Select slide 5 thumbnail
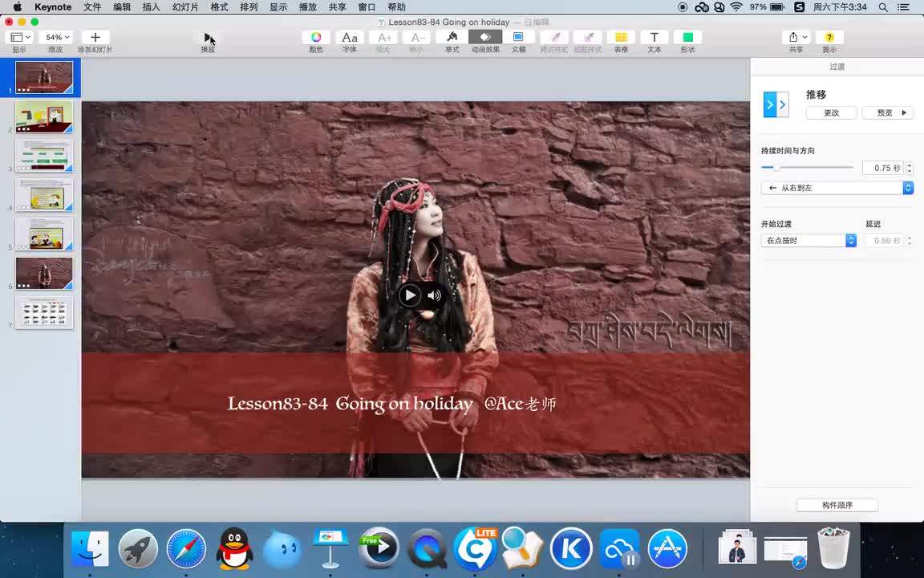The height and width of the screenshot is (578, 924). click(44, 234)
